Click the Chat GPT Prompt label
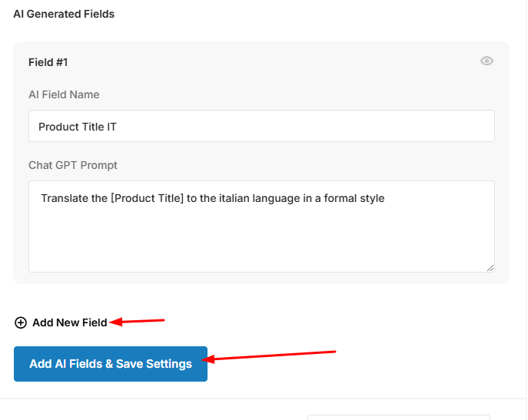 point(73,165)
